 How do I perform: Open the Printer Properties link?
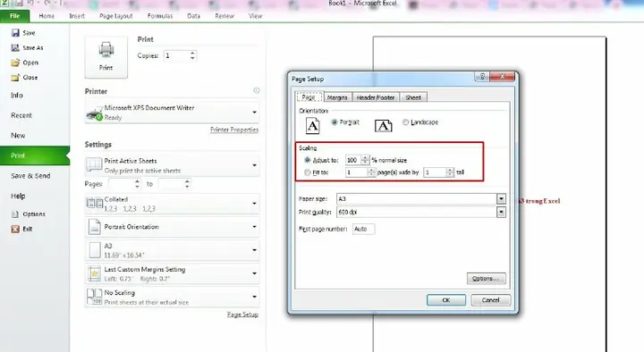coord(234,130)
